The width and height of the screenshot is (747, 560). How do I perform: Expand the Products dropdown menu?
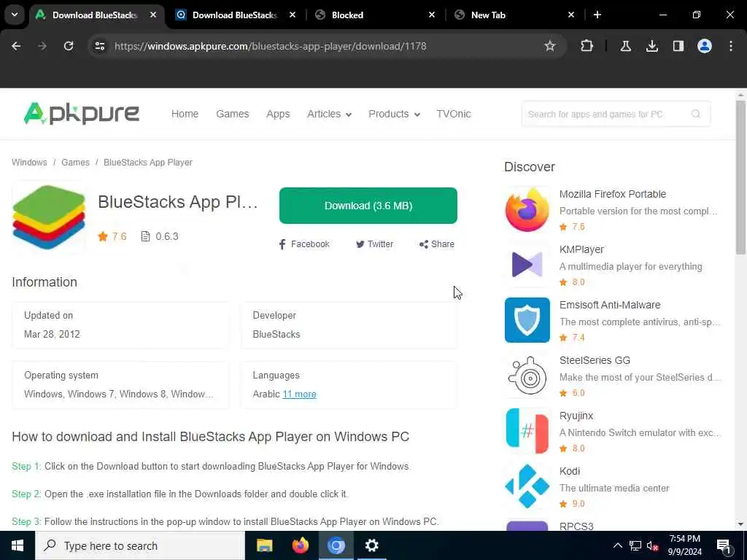pos(394,114)
